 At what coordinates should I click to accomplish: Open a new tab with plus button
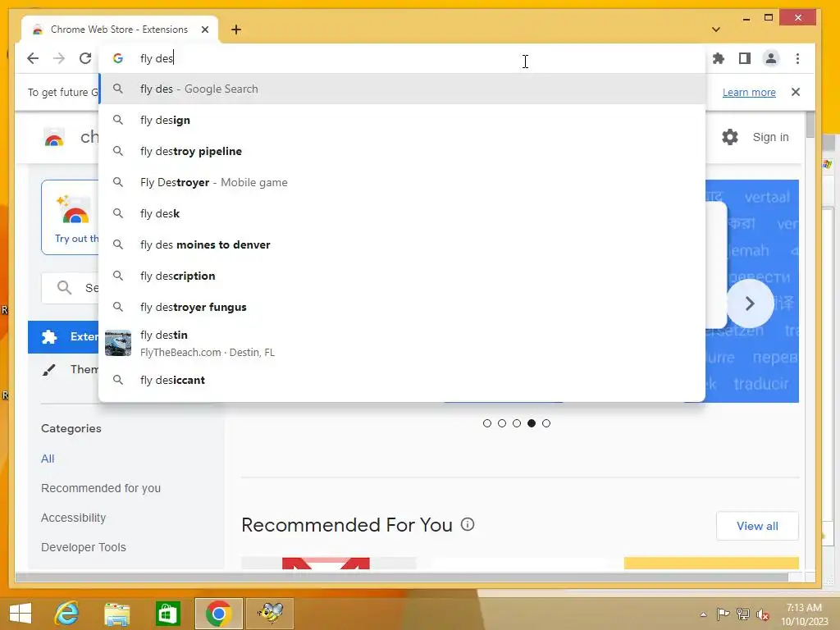(x=236, y=30)
